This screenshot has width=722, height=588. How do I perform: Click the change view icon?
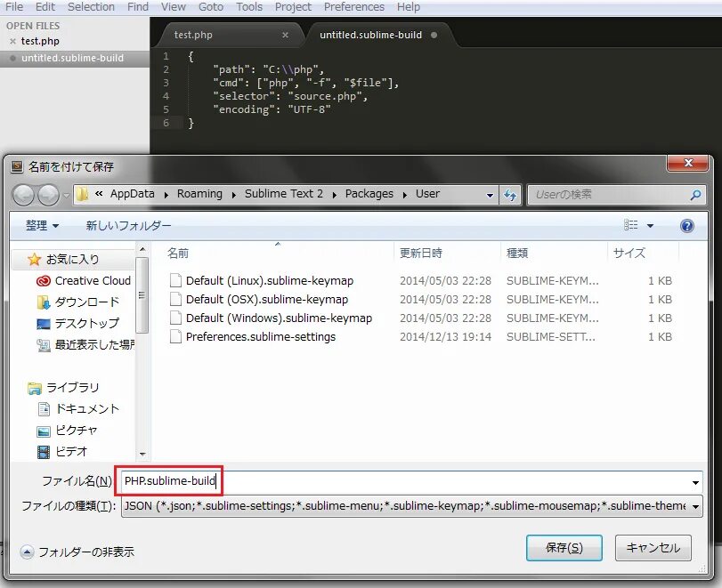pyautogui.click(x=631, y=225)
